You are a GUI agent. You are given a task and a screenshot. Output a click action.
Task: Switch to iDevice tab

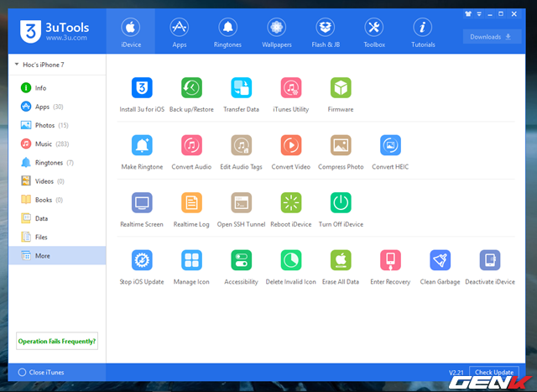coord(131,32)
